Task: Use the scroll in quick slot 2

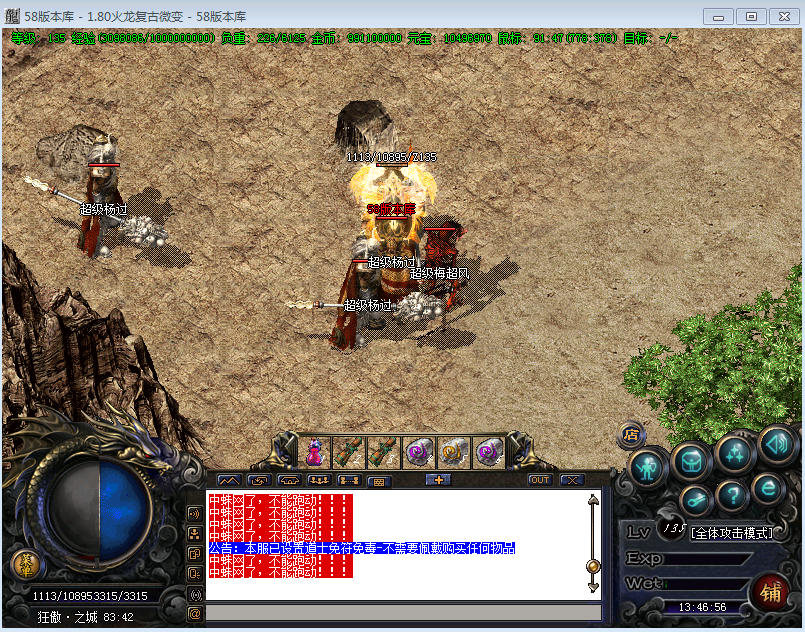Action: 350,452
